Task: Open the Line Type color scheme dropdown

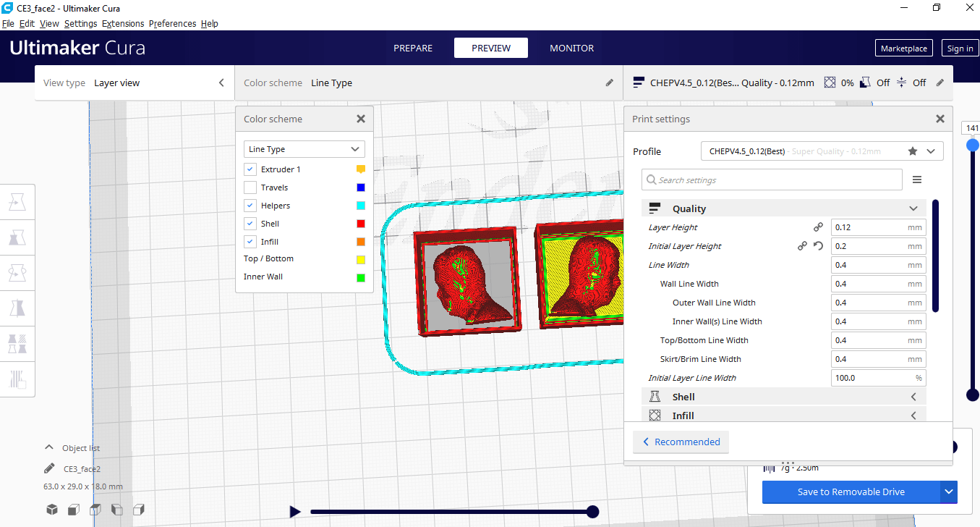Action: (304, 149)
